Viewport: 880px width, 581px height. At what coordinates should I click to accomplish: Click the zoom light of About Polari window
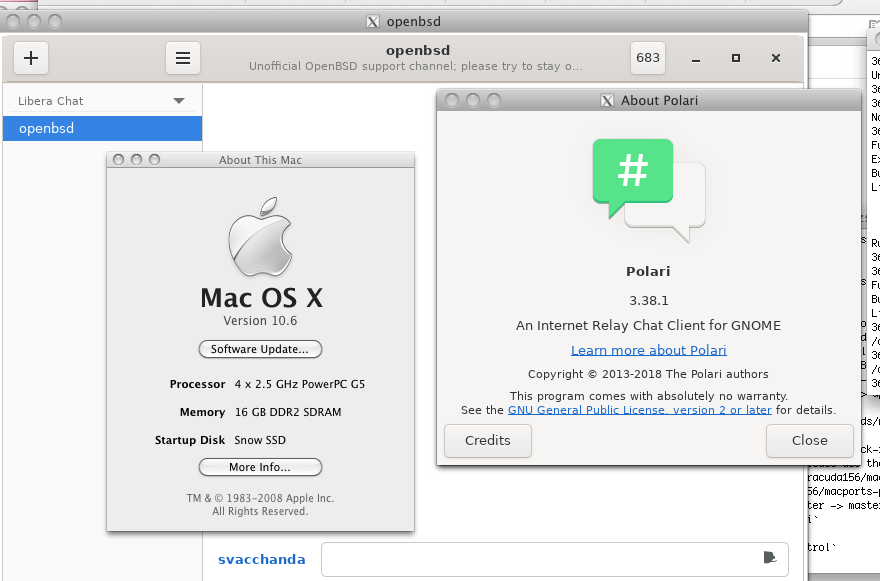494,100
